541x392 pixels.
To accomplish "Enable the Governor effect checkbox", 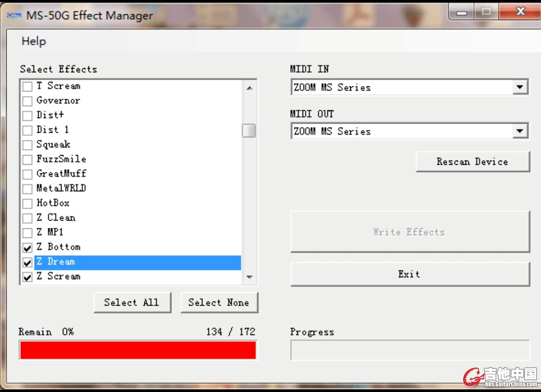I will (27, 101).
